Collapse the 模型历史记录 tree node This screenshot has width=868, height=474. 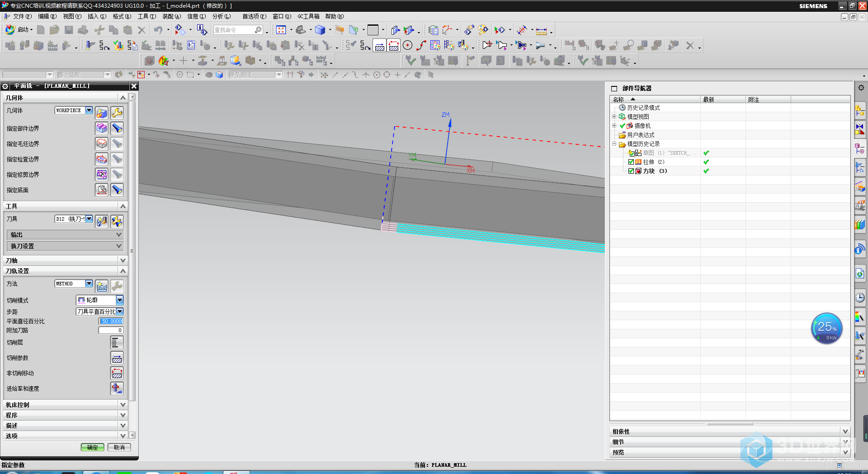(x=614, y=144)
